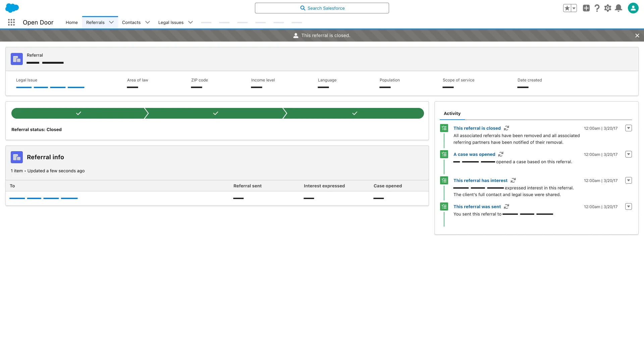644x362 pixels.
Task: Click the Income level field label
Action: [263, 80]
